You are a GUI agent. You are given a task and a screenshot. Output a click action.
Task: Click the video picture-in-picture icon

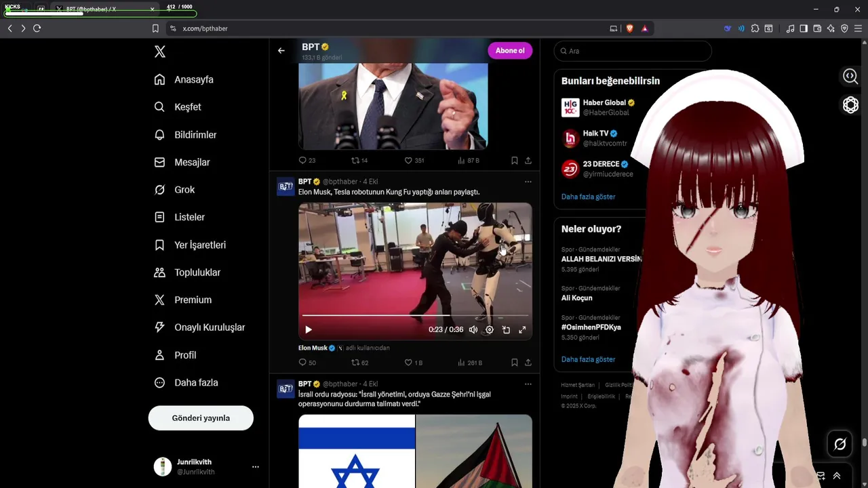(x=506, y=330)
